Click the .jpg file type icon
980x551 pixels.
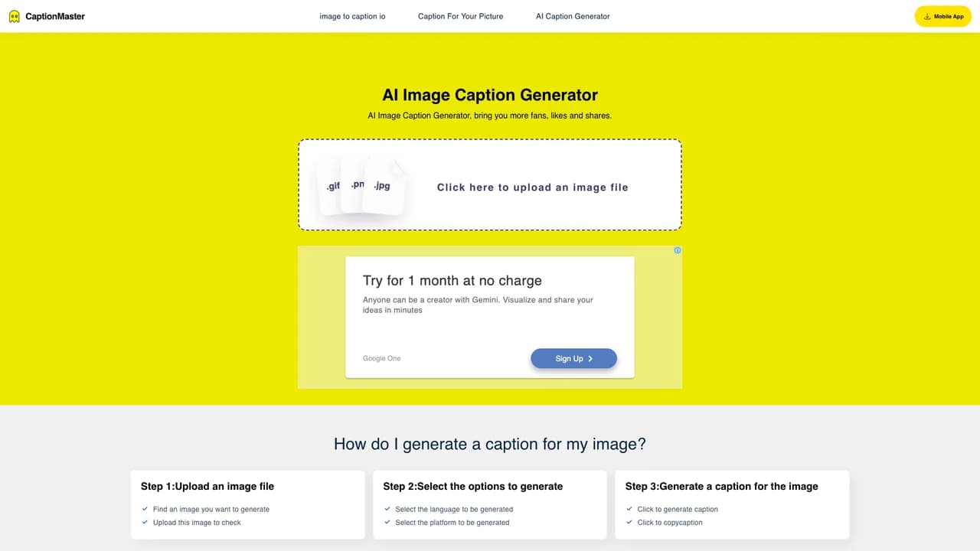tap(383, 186)
